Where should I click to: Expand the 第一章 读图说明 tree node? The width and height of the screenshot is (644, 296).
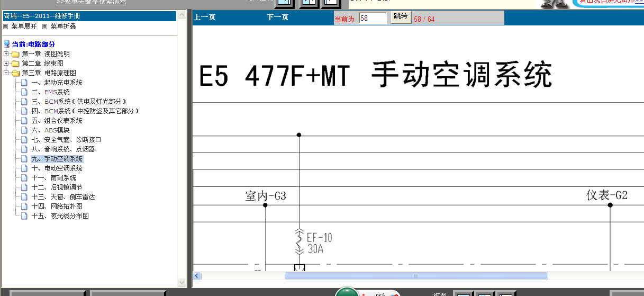coord(6,54)
